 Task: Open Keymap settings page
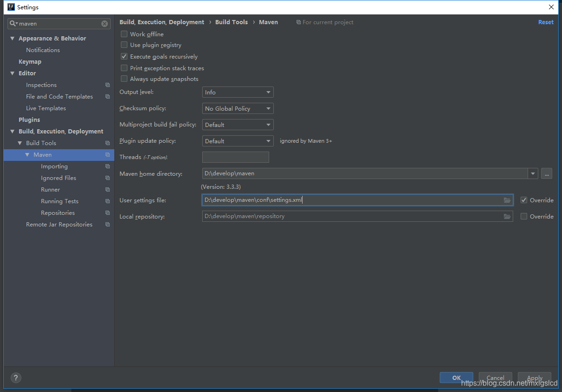(x=30, y=62)
